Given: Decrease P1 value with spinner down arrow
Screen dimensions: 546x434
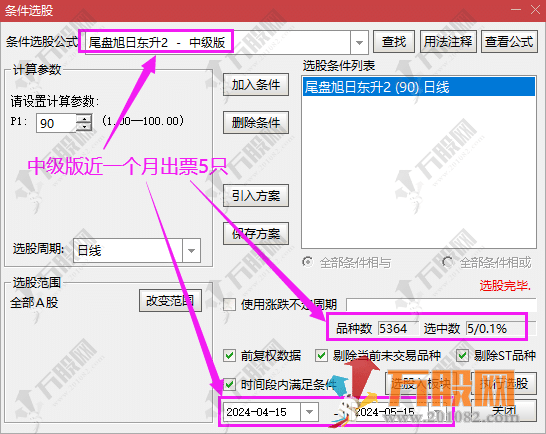Looking at the screenshot, I should coord(84,127).
